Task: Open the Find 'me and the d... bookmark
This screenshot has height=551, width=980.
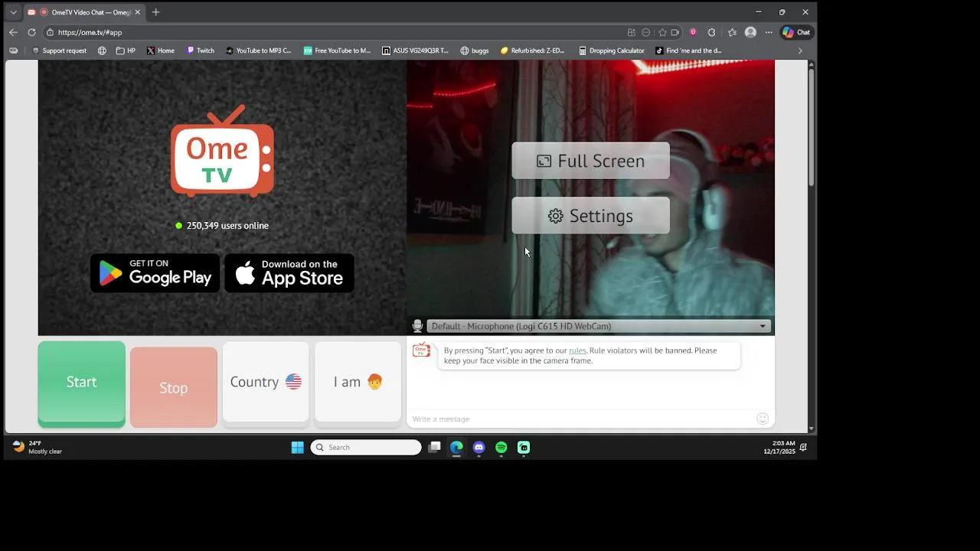Action: pyautogui.click(x=689, y=51)
